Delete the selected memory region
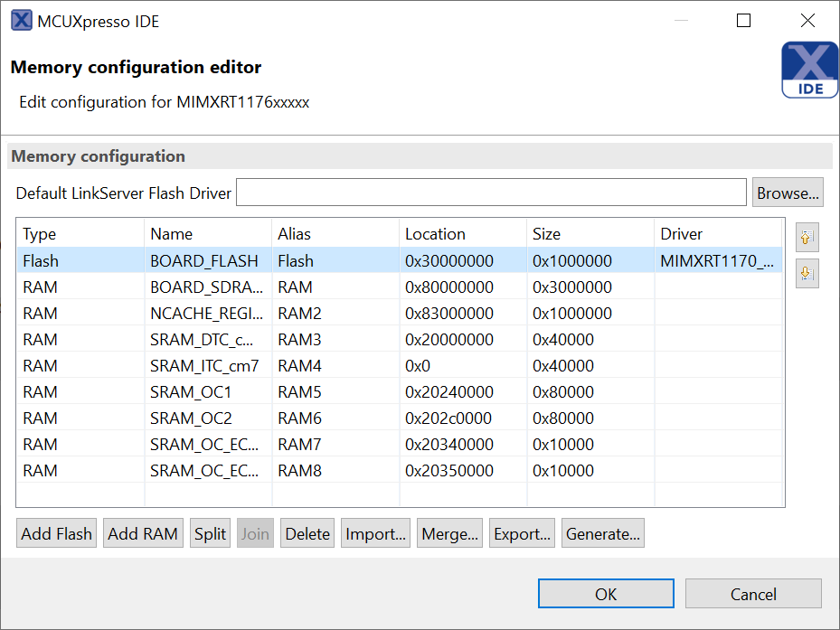The image size is (840, 630). (x=307, y=533)
